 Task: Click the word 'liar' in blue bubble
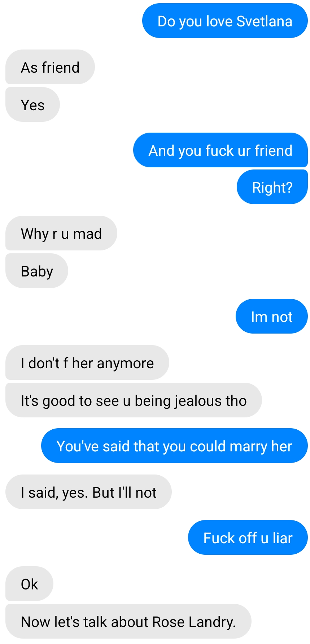283,538
